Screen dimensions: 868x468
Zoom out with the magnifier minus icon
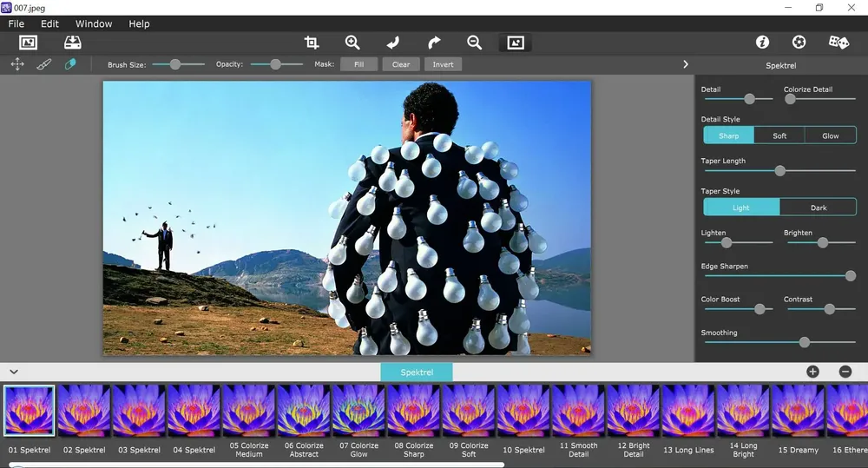click(475, 43)
